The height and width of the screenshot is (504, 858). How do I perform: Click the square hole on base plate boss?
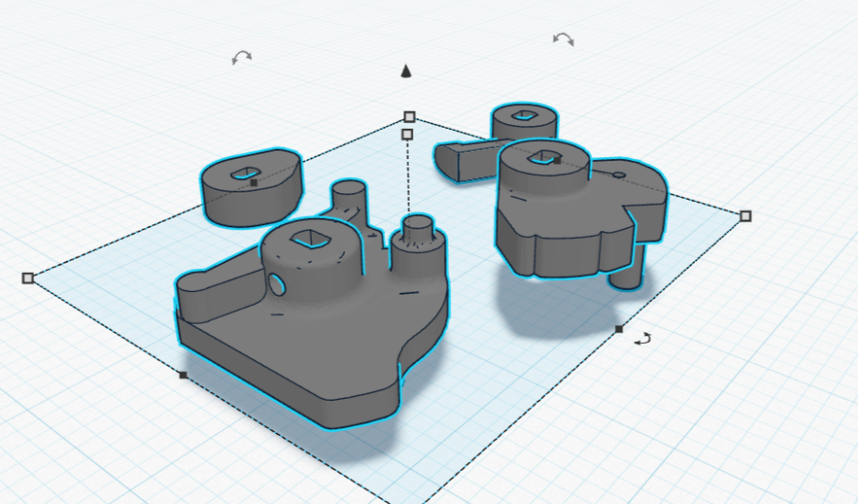click(310, 239)
